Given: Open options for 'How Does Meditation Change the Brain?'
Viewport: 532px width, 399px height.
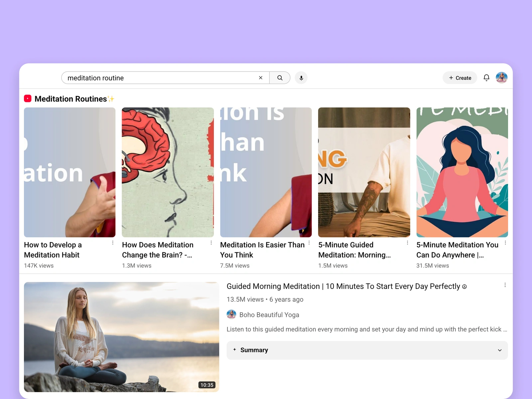Looking at the screenshot, I should 211,243.
